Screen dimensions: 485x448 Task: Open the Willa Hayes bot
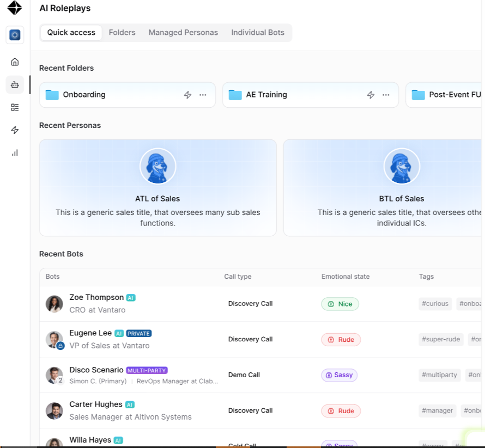(x=260, y=438)
